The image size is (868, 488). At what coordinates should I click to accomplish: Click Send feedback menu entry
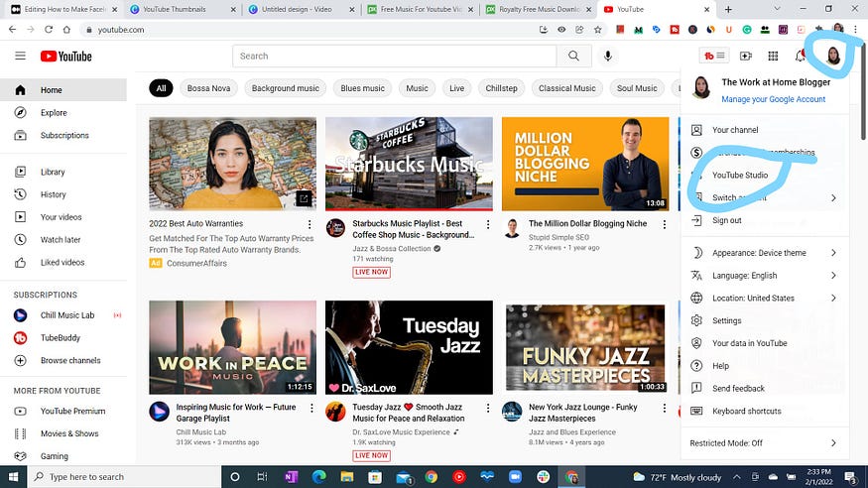click(x=765, y=389)
